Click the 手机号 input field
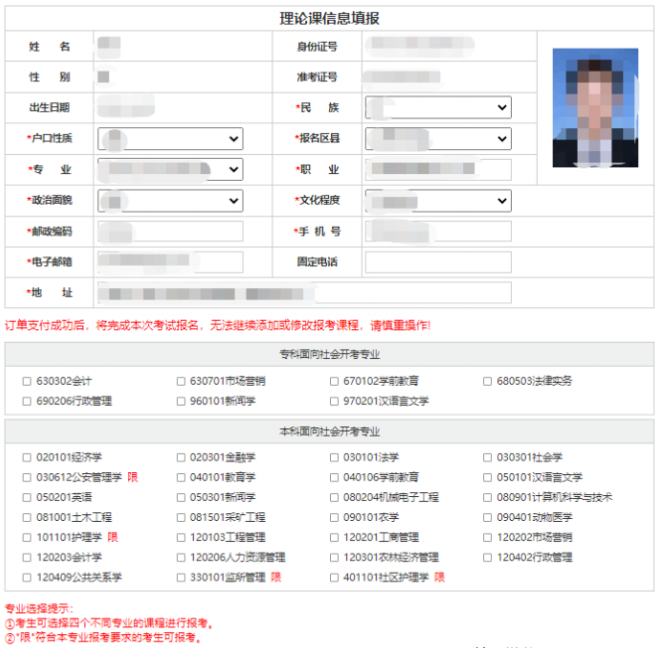This screenshot has width=655, height=648. [x=438, y=231]
